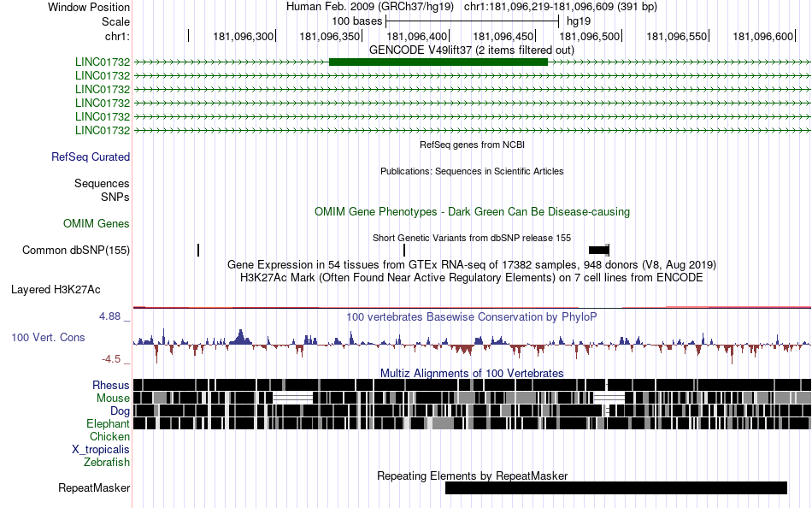Click the OMIM Gene Phenotypes track title
Viewport: 812px width, 508px height.
coord(473,212)
